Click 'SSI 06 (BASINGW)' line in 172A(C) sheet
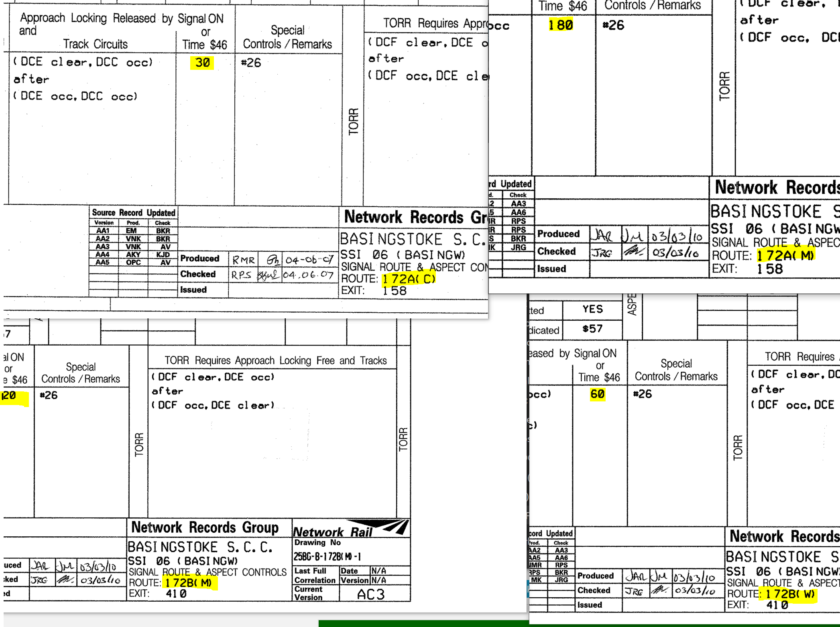 [x=403, y=255]
